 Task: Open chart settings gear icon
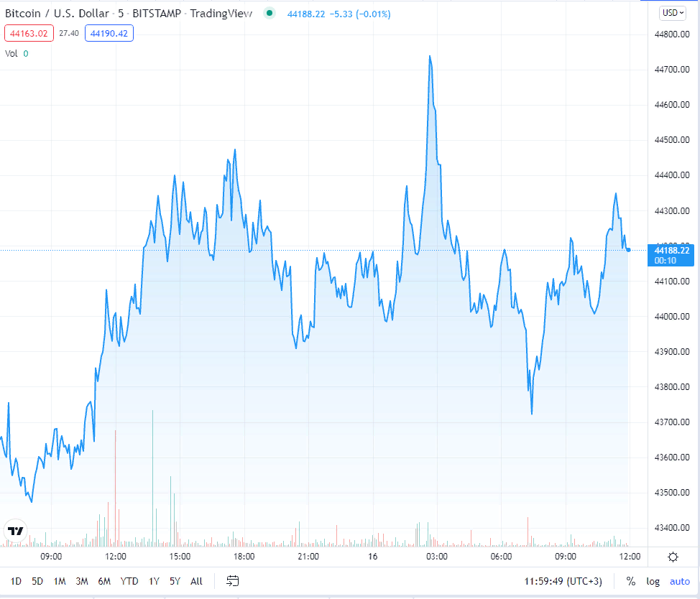pos(673,557)
